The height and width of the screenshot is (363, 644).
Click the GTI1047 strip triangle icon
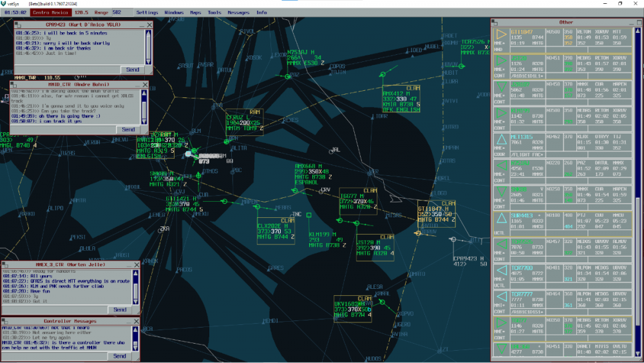pos(500,35)
